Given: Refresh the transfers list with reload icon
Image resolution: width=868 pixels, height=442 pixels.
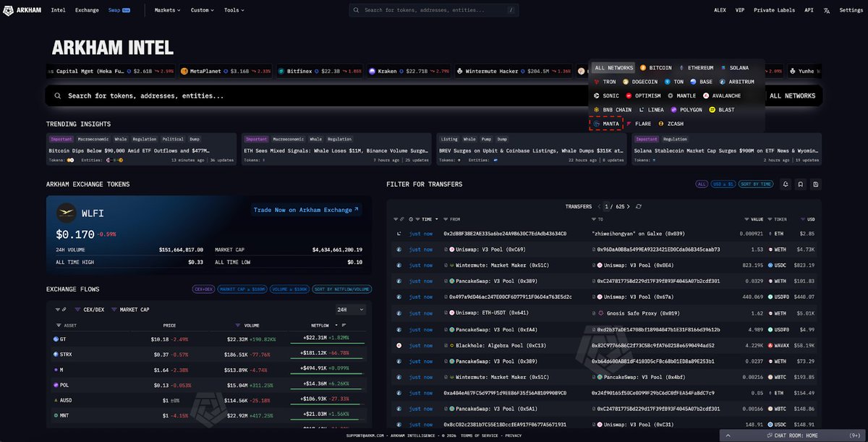Looking at the screenshot, I should [x=638, y=206].
